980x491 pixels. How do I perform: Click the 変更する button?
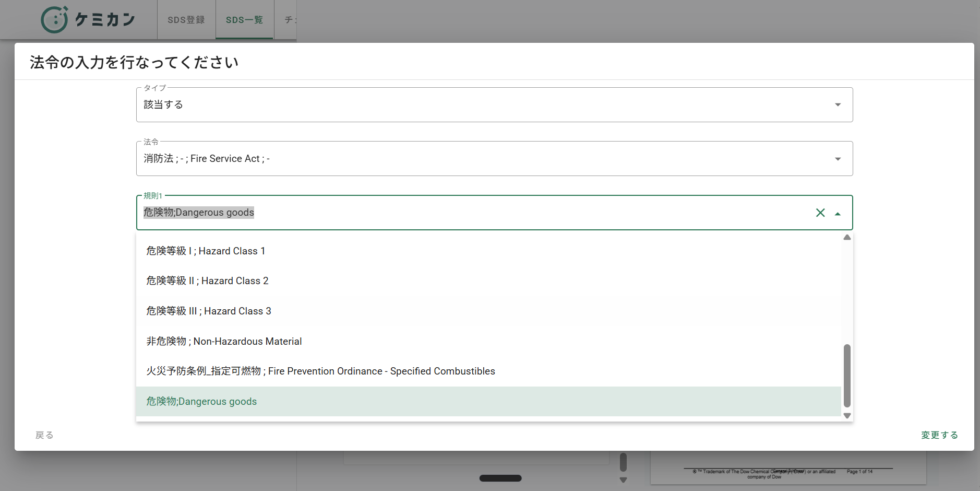pyautogui.click(x=939, y=435)
